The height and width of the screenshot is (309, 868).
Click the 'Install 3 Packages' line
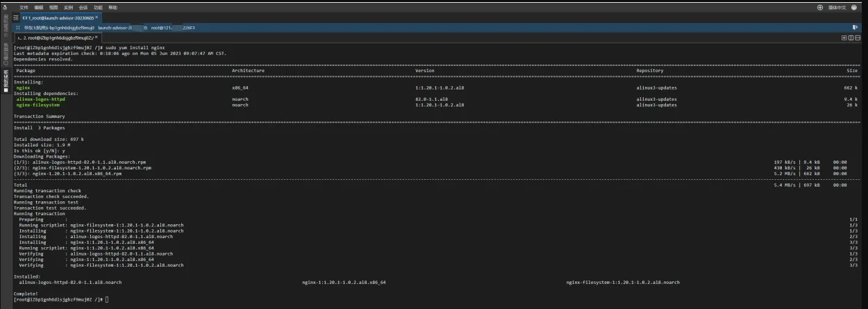(x=40, y=128)
